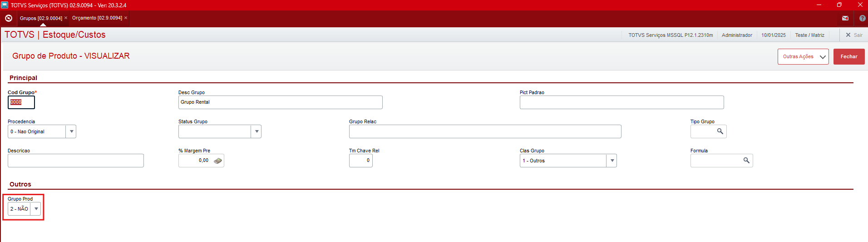Viewport: 868px width, 242px height.
Task: Click the Formula search magnifier icon
Action: pyautogui.click(x=746, y=160)
